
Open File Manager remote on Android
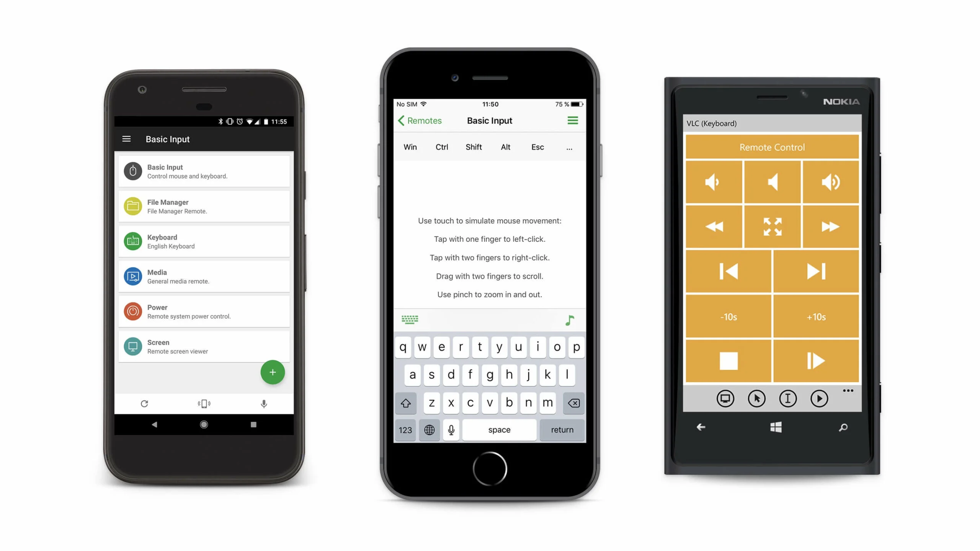(x=204, y=206)
